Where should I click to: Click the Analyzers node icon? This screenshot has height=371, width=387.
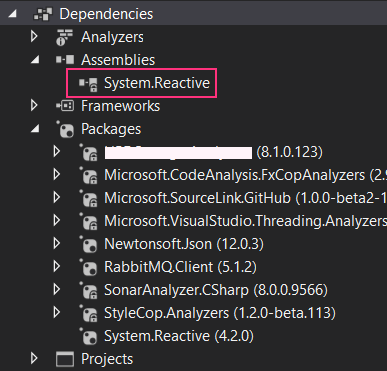[64, 37]
